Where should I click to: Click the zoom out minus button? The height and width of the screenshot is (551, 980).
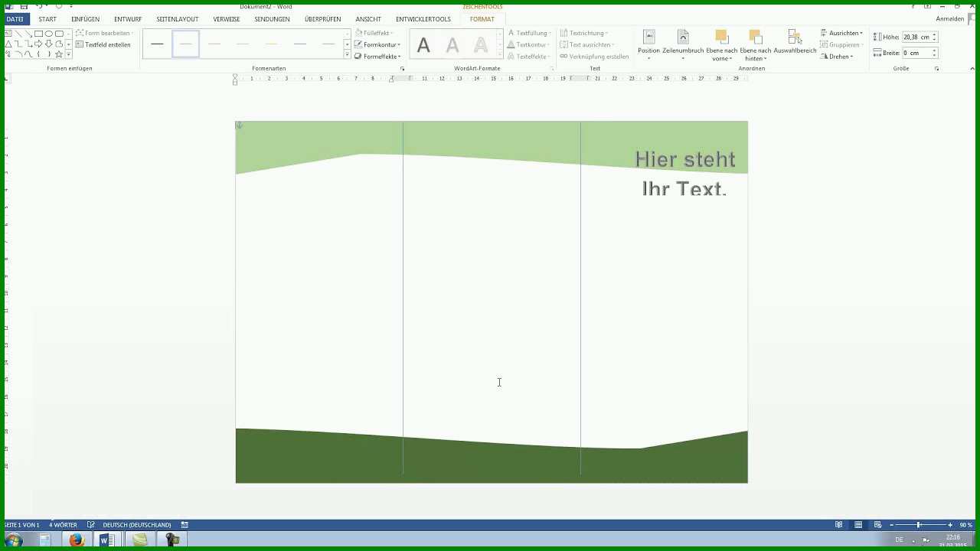coord(890,525)
